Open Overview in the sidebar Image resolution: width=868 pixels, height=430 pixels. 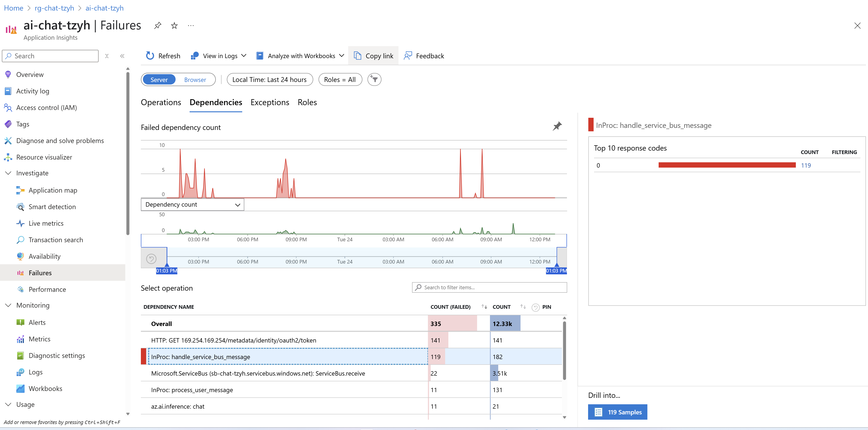pyautogui.click(x=30, y=74)
